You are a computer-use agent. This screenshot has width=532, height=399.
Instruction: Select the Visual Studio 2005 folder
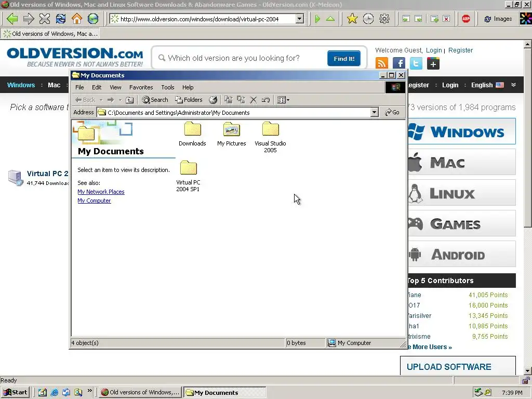point(270,137)
